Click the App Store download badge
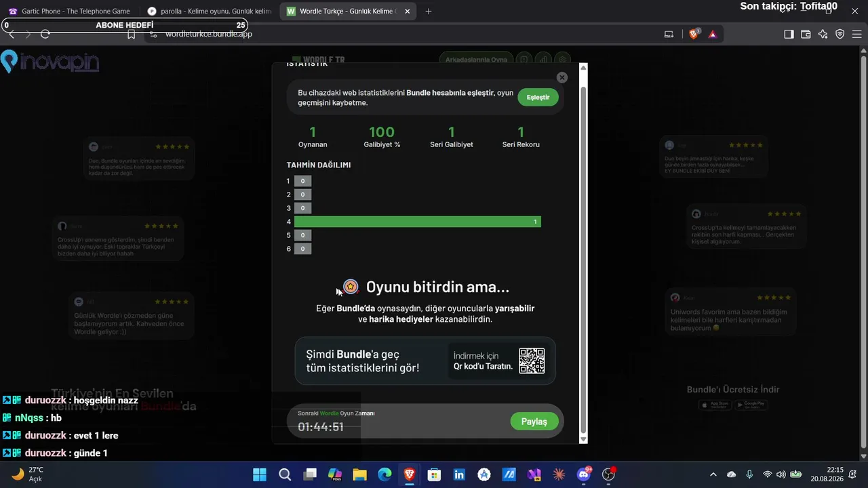 (715, 405)
